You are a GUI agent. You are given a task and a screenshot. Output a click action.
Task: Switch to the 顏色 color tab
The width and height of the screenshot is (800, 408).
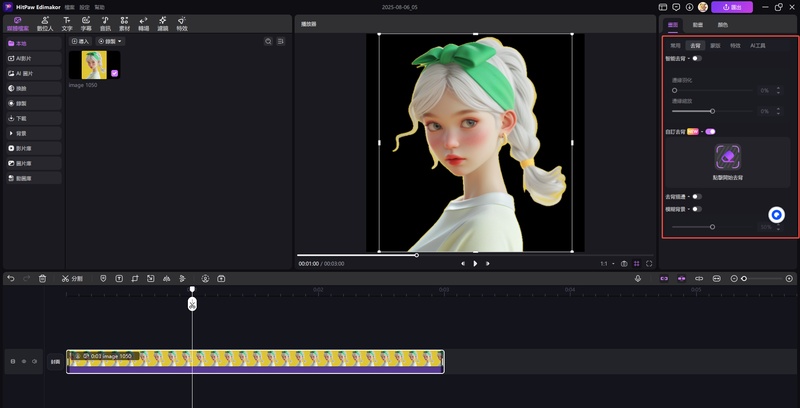pos(722,24)
